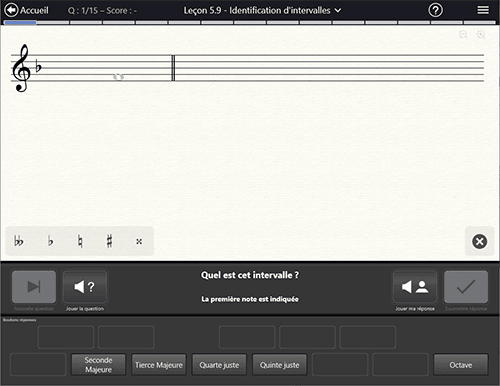Viewport: 500px width, 386px height.
Task: Click the "Quel est cet intervalle ?" prompt
Action: point(250,275)
